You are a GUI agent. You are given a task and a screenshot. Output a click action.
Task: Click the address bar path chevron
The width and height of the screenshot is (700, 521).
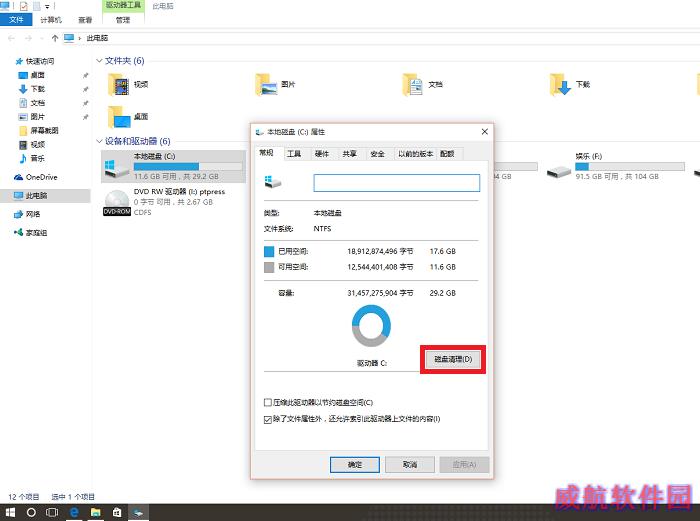click(80, 38)
